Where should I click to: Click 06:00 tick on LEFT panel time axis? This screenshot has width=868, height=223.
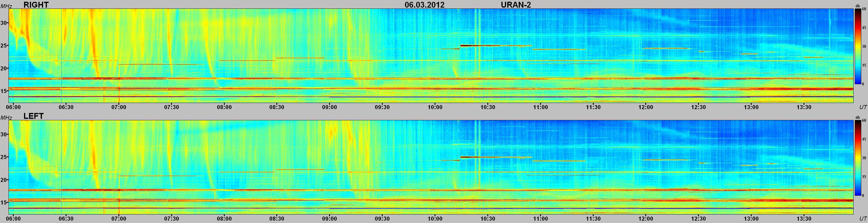13,218
